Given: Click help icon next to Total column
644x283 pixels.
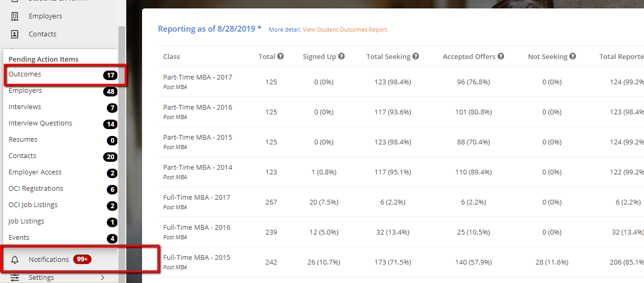Looking at the screenshot, I should pos(280,56).
